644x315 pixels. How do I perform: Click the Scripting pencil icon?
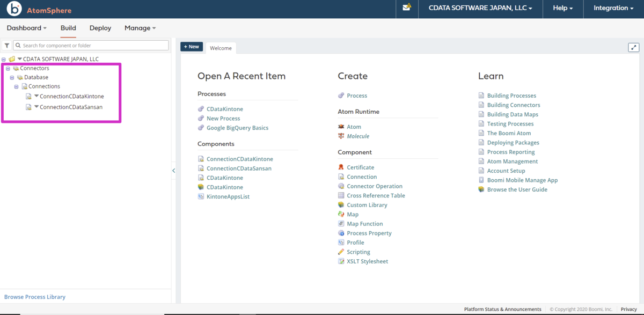point(341,252)
